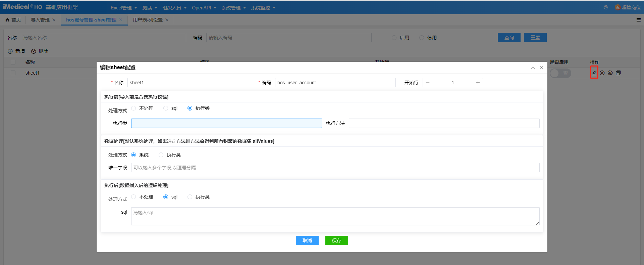Close the 用户表-列设置 tab
The image size is (644, 265).
coord(167,20)
